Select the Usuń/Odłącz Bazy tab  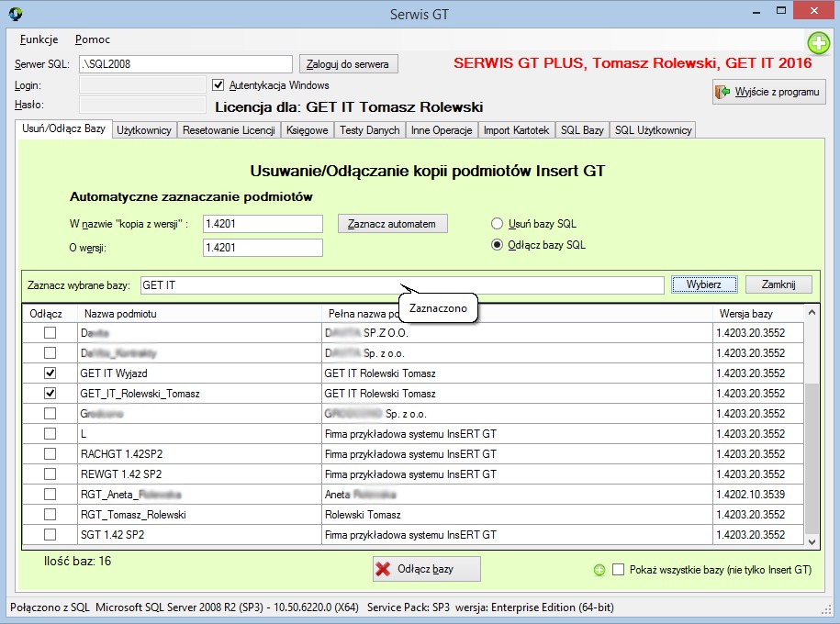pyautogui.click(x=63, y=128)
